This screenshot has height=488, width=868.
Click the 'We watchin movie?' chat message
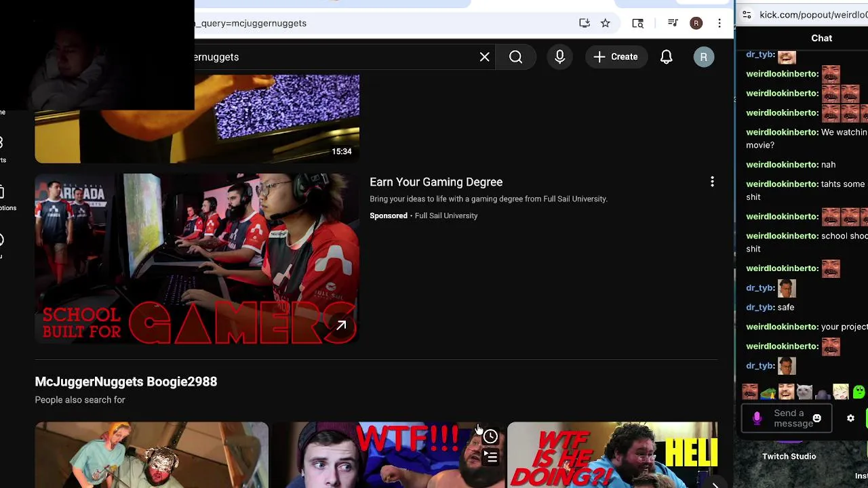coord(807,138)
